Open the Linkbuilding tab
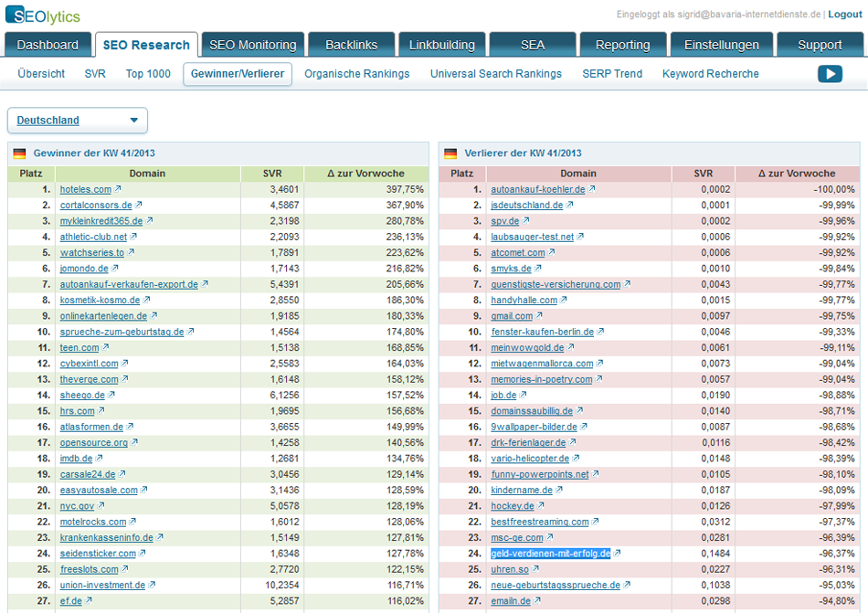Viewport: 868px width, 613px height. point(441,45)
